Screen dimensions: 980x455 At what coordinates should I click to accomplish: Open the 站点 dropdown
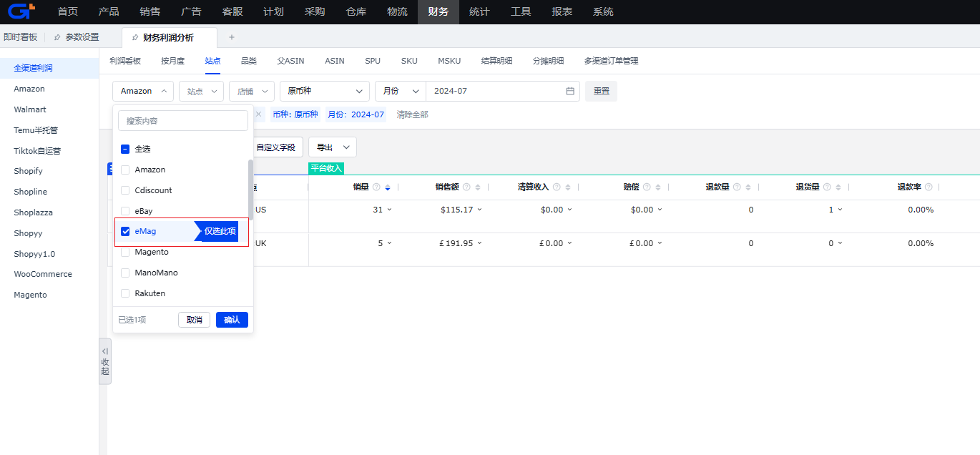(201, 91)
